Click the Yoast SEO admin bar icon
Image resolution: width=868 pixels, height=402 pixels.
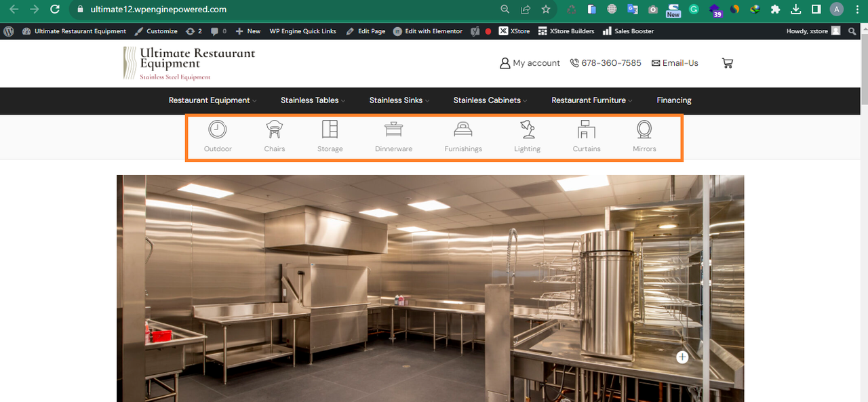coord(476,31)
